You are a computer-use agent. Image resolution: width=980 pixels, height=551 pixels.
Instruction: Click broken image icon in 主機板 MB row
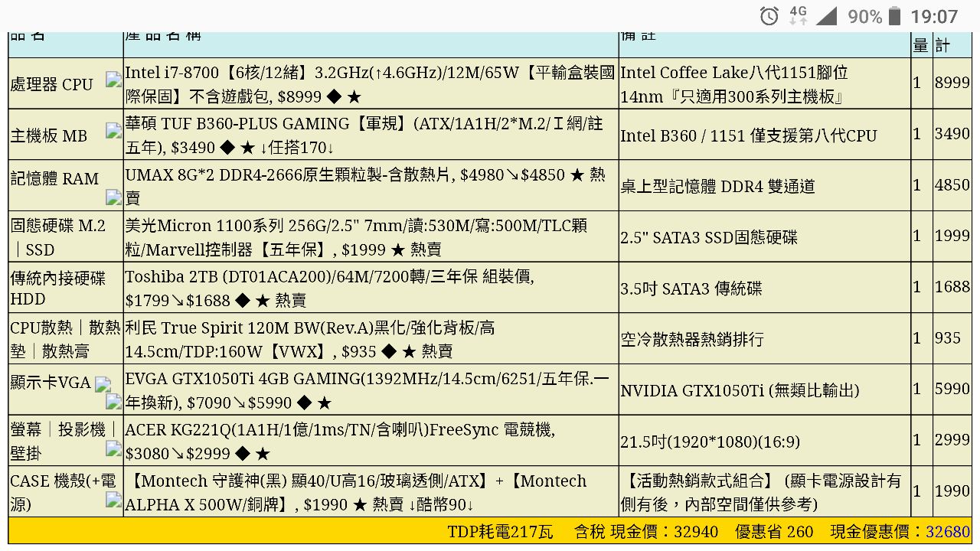[113, 130]
